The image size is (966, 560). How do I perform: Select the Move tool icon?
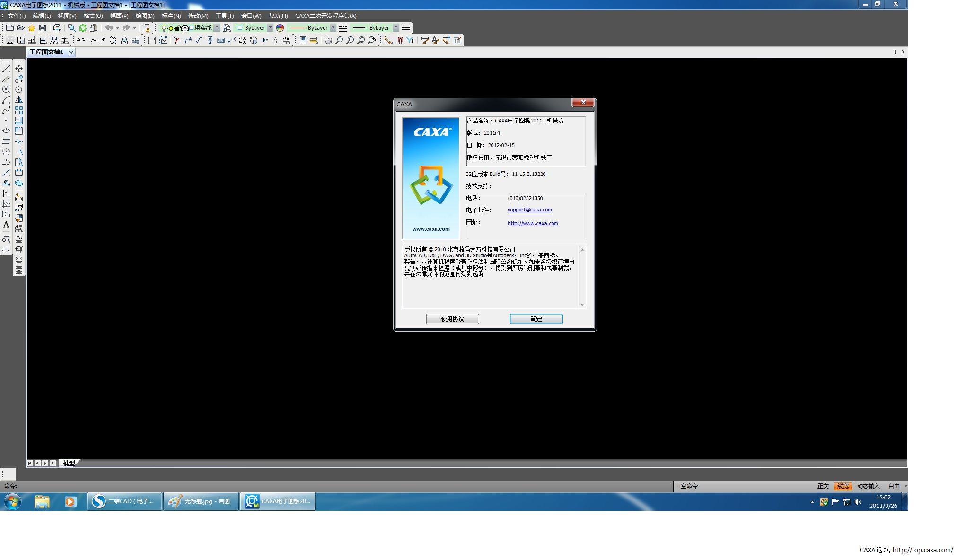click(x=19, y=69)
